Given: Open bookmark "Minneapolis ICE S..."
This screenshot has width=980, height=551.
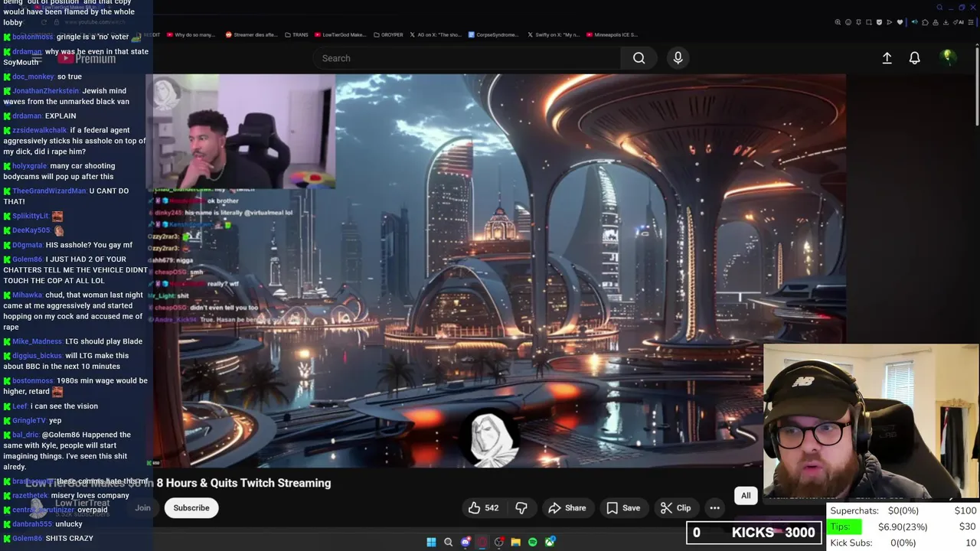Looking at the screenshot, I should click(612, 34).
